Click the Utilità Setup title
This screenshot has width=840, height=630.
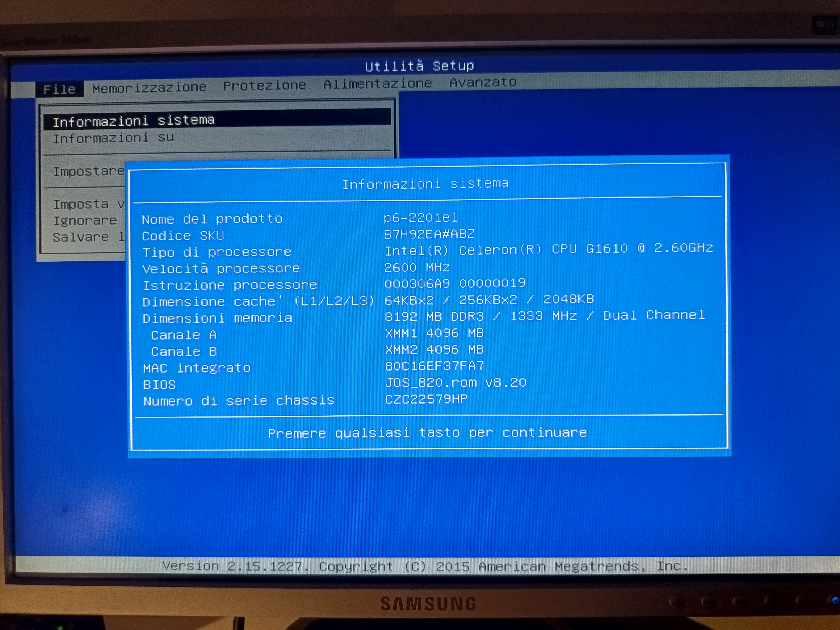tap(419, 66)
